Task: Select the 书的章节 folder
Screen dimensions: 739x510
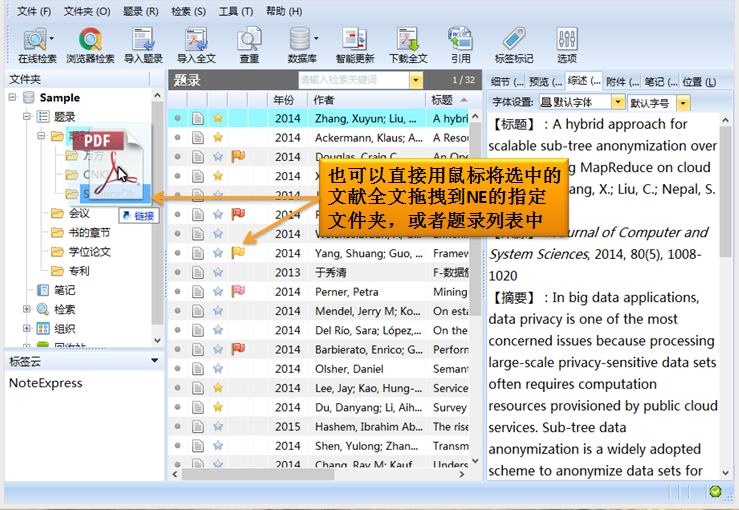Action: tap(89, 232)
